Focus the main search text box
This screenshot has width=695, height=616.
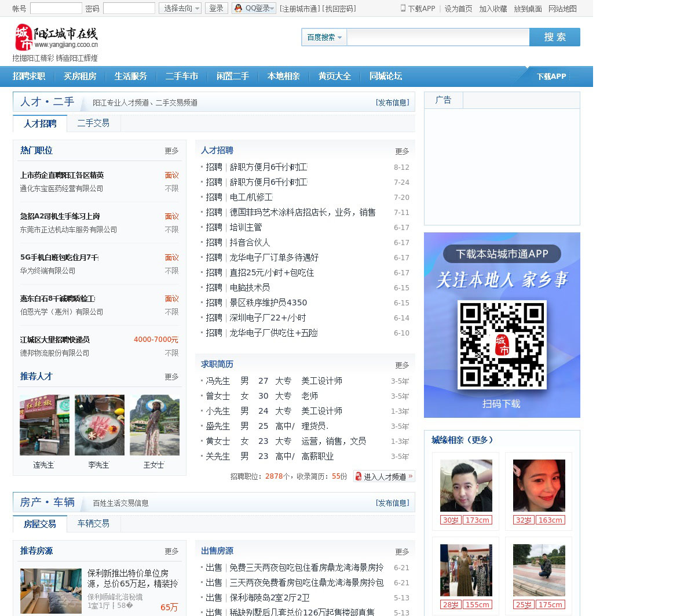click(x=438, y=37)
